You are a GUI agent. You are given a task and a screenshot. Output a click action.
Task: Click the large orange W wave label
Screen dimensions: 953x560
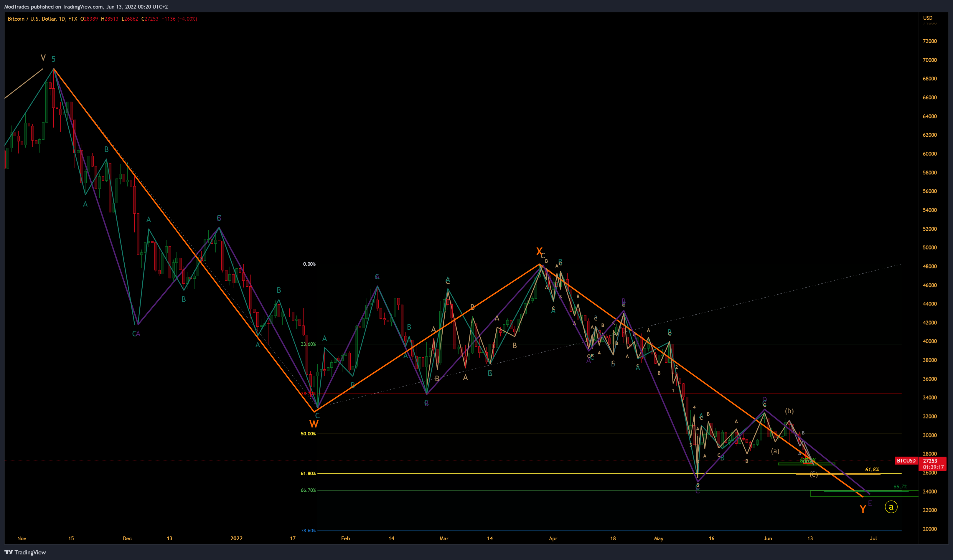(314, 424)
